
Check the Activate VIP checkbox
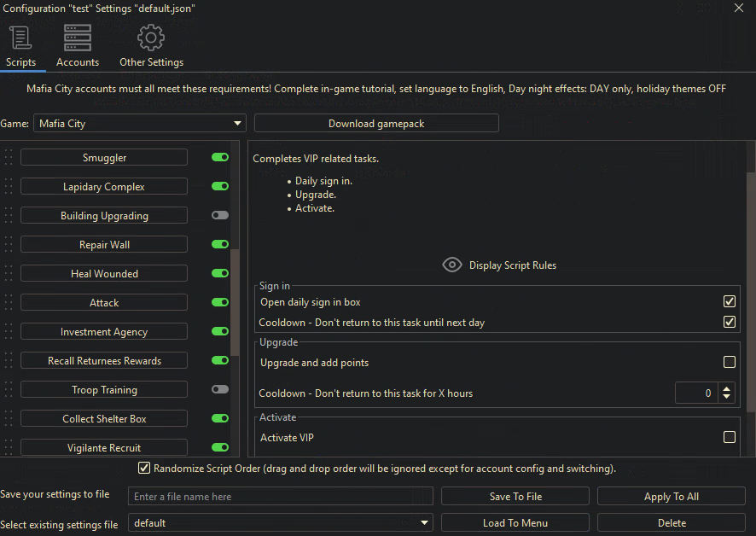pyautogui.click(x=729, y=438)
